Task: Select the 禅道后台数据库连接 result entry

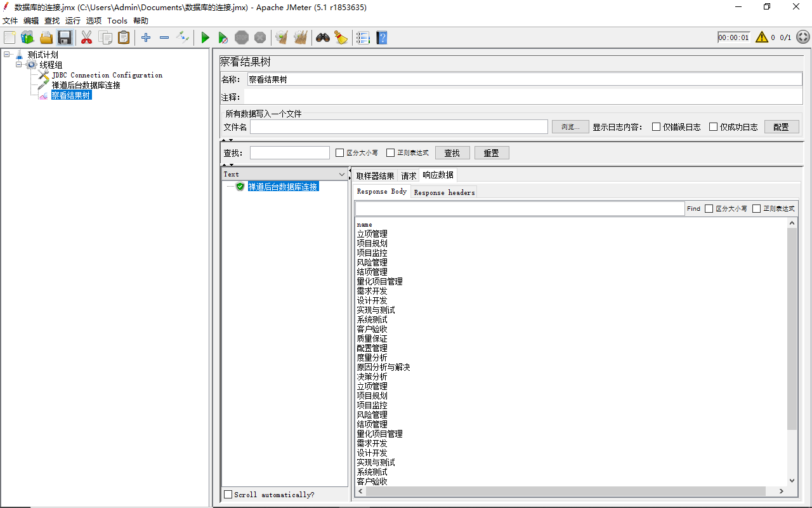Action: (x=283, y=187)
